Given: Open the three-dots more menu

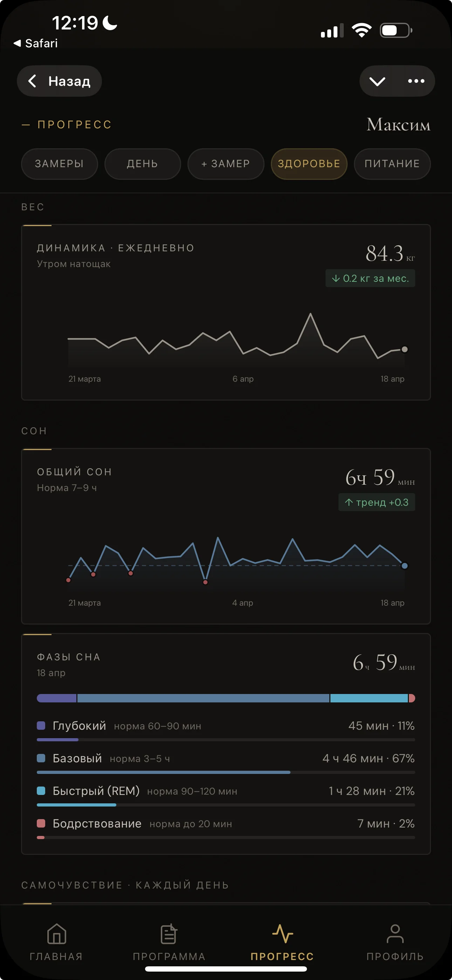Looking at the screenshot, I should [x=416, y=81].
